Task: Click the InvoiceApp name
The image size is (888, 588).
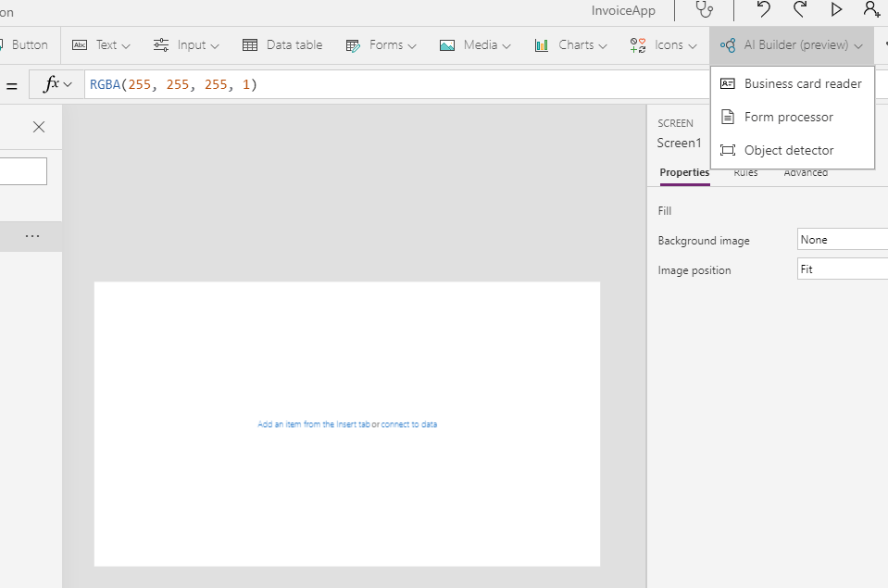Action: click(623, 11)
